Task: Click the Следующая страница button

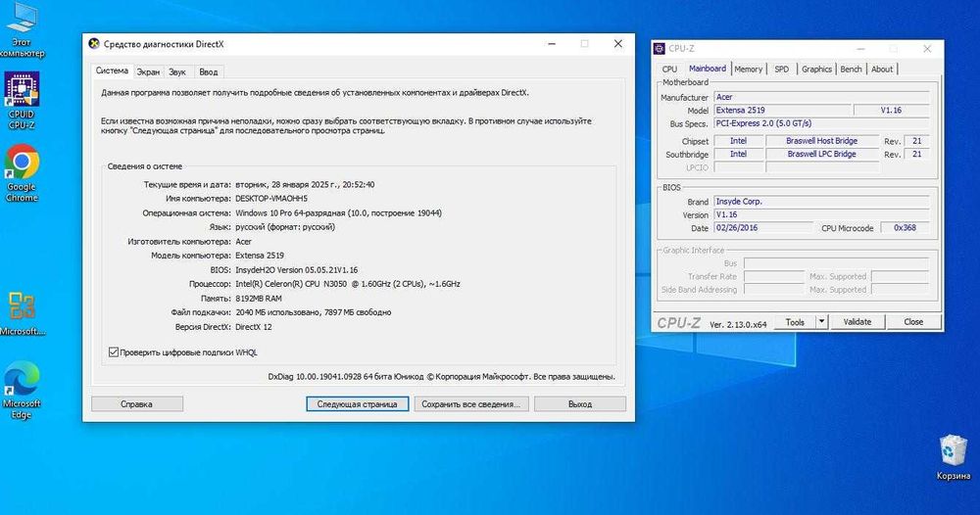Action: [357, 404]
